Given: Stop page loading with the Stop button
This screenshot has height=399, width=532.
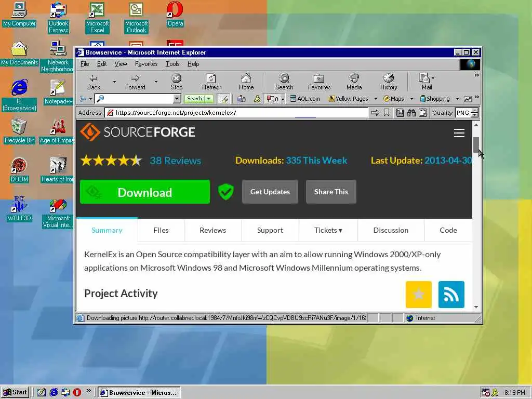Looking at the screenshot, I should (177, 82).
